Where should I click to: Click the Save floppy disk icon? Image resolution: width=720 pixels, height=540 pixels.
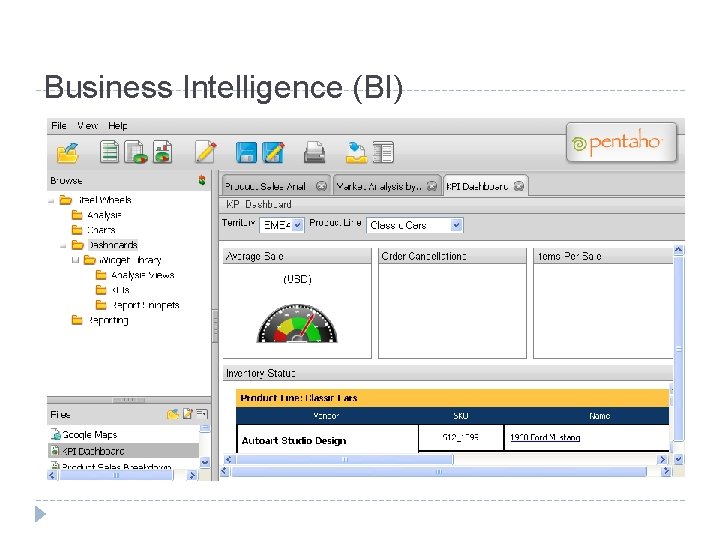[x=246, y=152]
